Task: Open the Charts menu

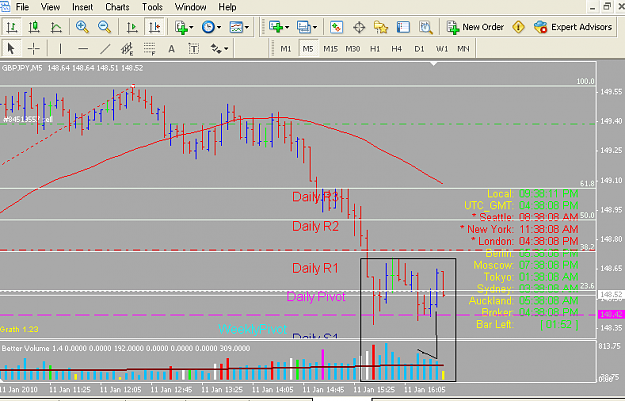Action: [117, 7]
